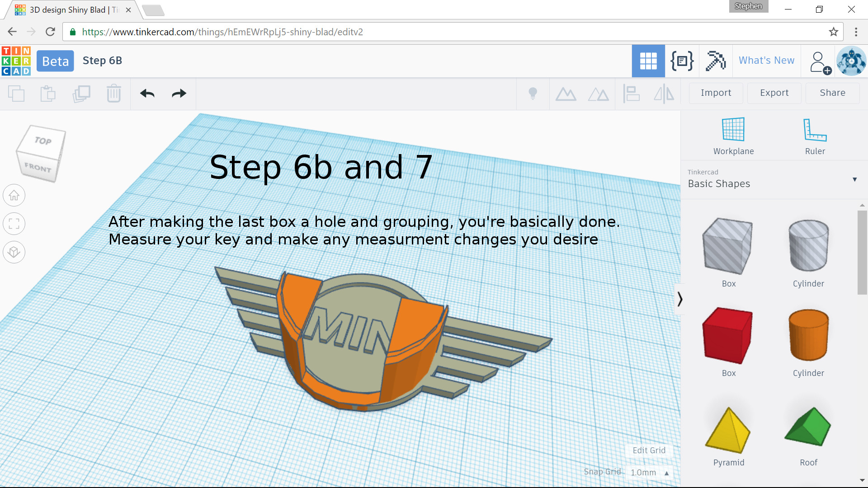Open the Minecraft pickaxe mode

pos(716,61)
